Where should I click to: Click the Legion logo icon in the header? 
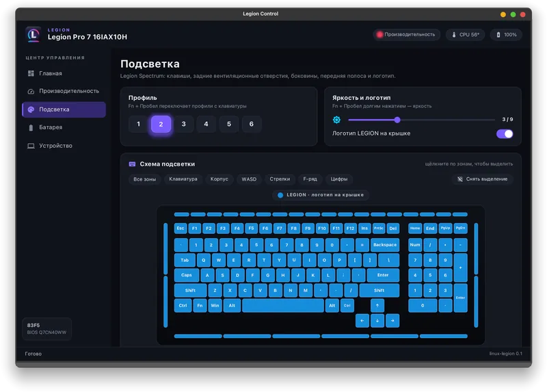(x=34, y=34)
